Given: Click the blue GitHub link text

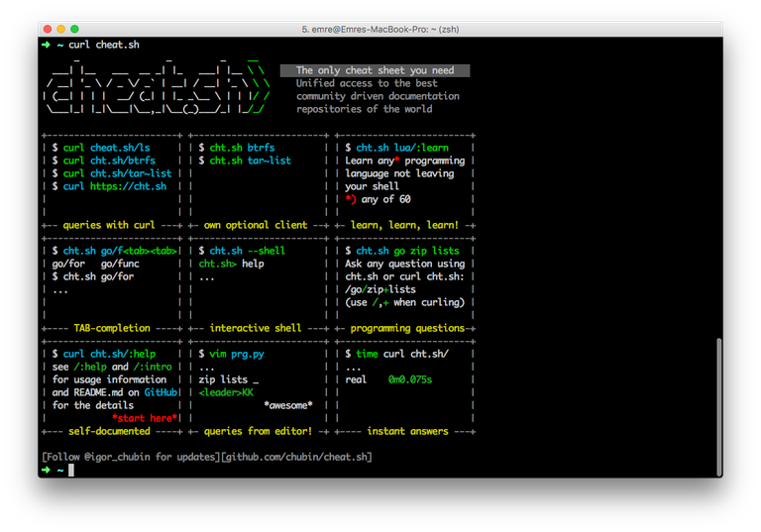Looking at the screenshot, I should 163,392.
